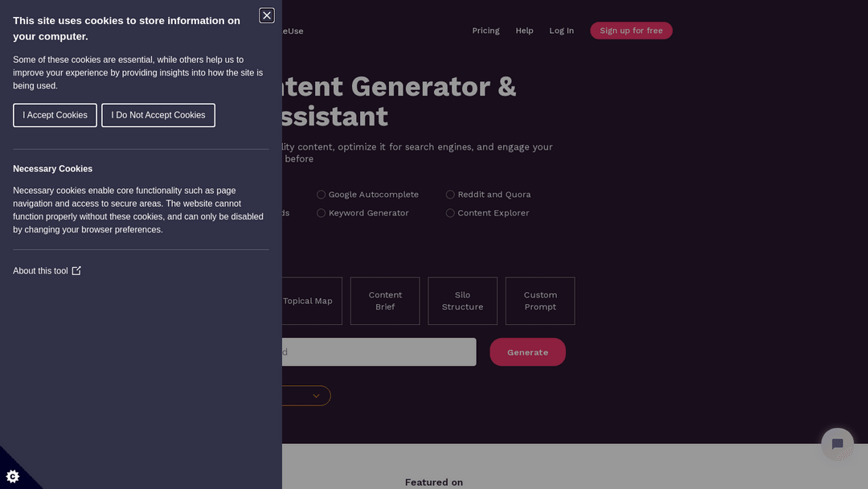Screen dimensions: 868x489
Task: Choose the Silo Structure card
Action: pyautogui.click(x=462, y=301)
